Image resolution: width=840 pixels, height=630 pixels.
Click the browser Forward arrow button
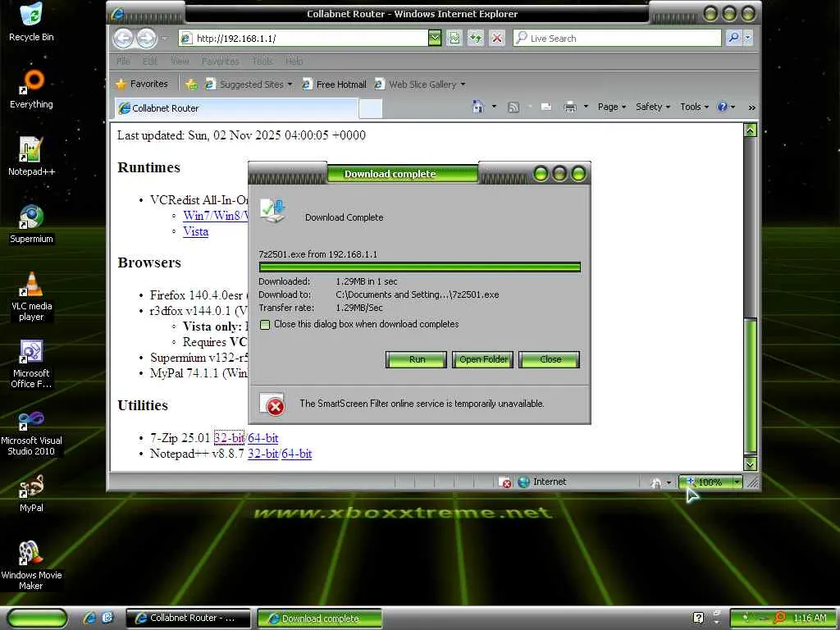[146, 38]
